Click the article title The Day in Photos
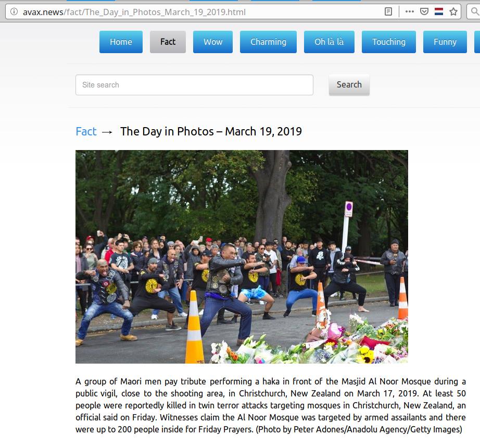Image resolution: width=480 pixels, height=448 pixels. coord(211,131)
